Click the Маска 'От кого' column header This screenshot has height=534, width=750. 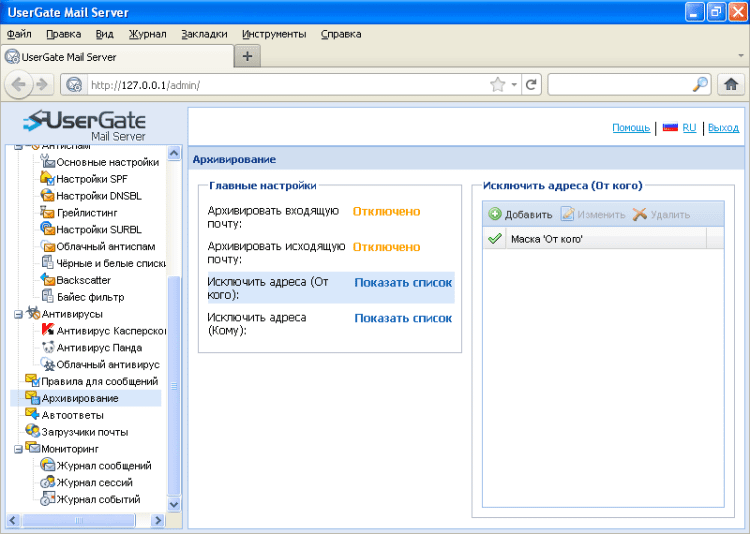coord(606,239)
